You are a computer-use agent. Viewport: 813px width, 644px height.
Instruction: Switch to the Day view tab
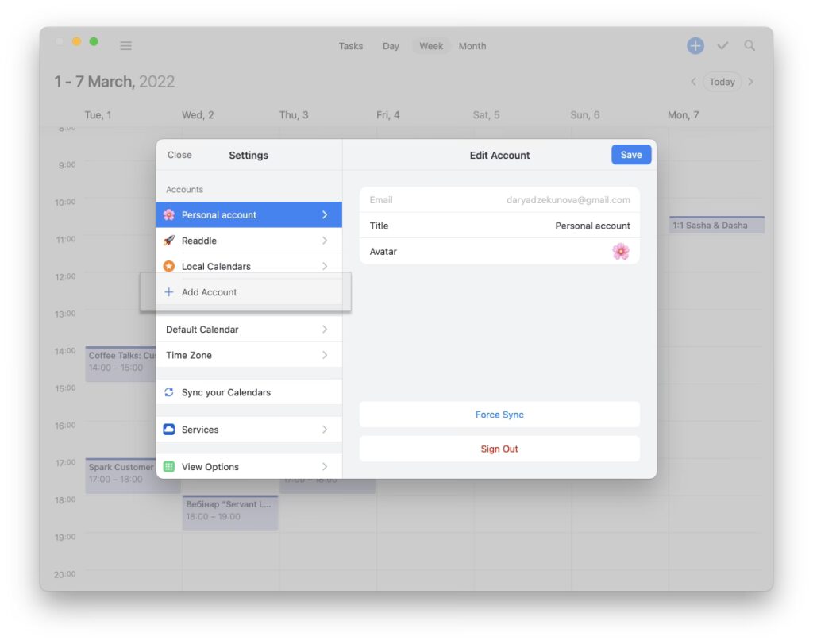click(x=391, y=46)
